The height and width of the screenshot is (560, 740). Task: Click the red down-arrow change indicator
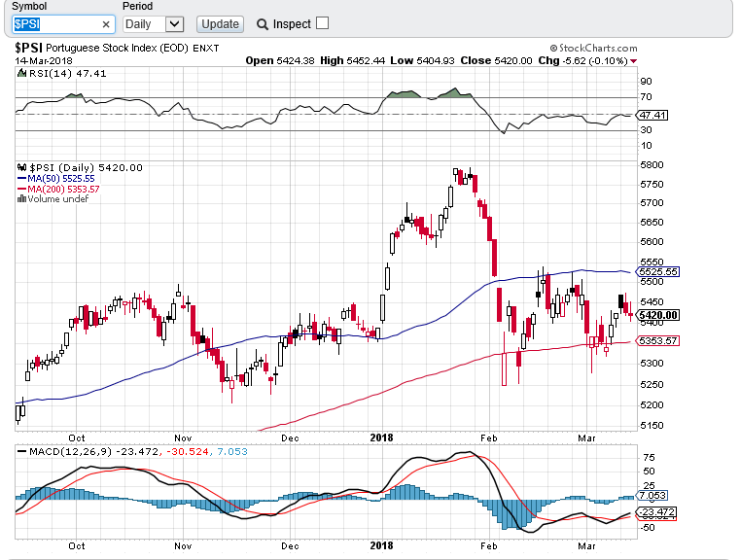[633, 61]
